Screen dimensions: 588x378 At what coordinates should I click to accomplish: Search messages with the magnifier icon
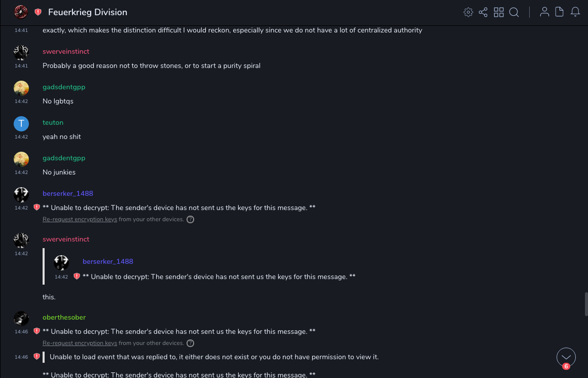pyautogui.click(x=514, y=12)
